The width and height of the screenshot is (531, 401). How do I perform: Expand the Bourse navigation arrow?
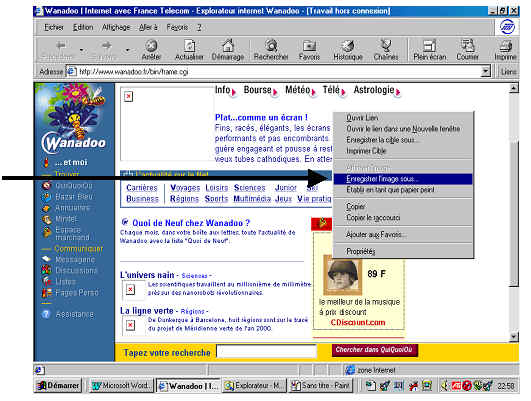[x=275, y=92]
